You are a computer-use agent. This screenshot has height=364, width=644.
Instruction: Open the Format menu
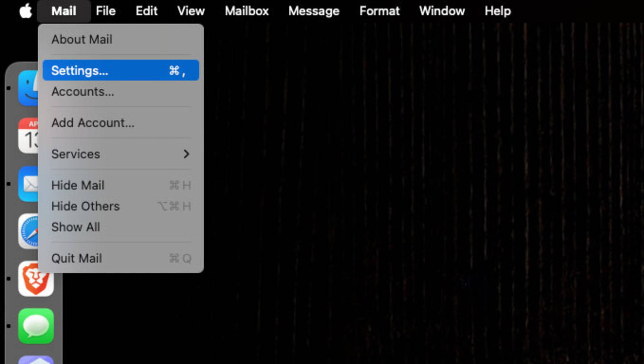(x=379, y=11)
